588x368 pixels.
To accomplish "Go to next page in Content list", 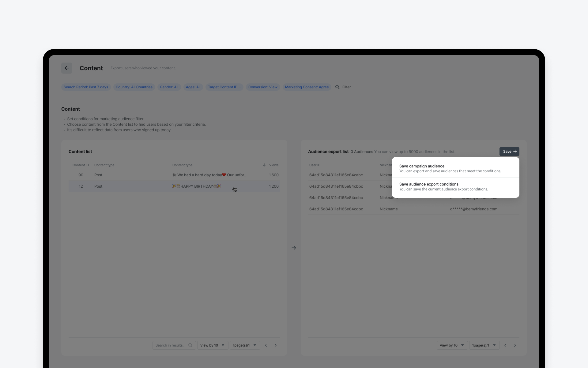I will [276, 345].
